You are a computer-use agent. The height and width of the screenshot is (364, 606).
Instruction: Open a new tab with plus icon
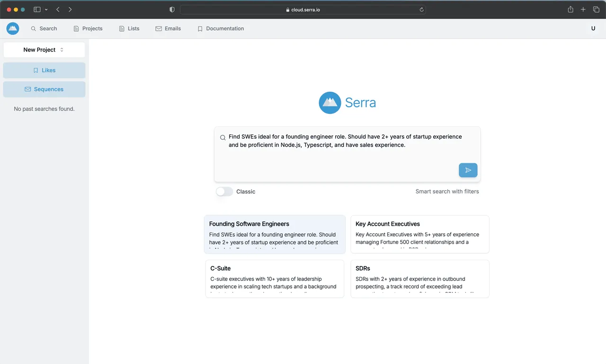583,9
